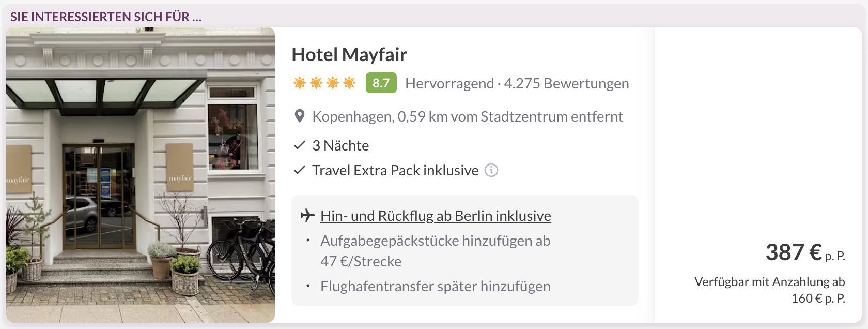Click the Sie interessierten sich für heading
Viewport: 868px width, 329px height.
pyautogui.click(x=106, y=17)
